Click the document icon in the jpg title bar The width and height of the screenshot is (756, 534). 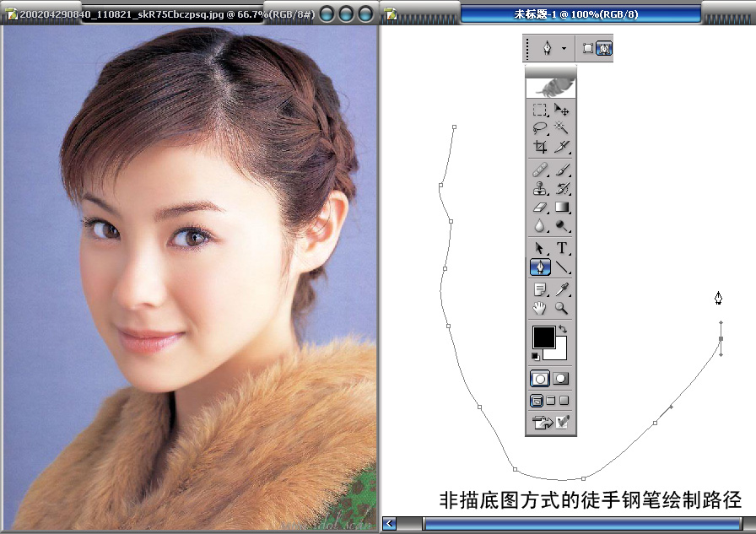pos(11,14)
